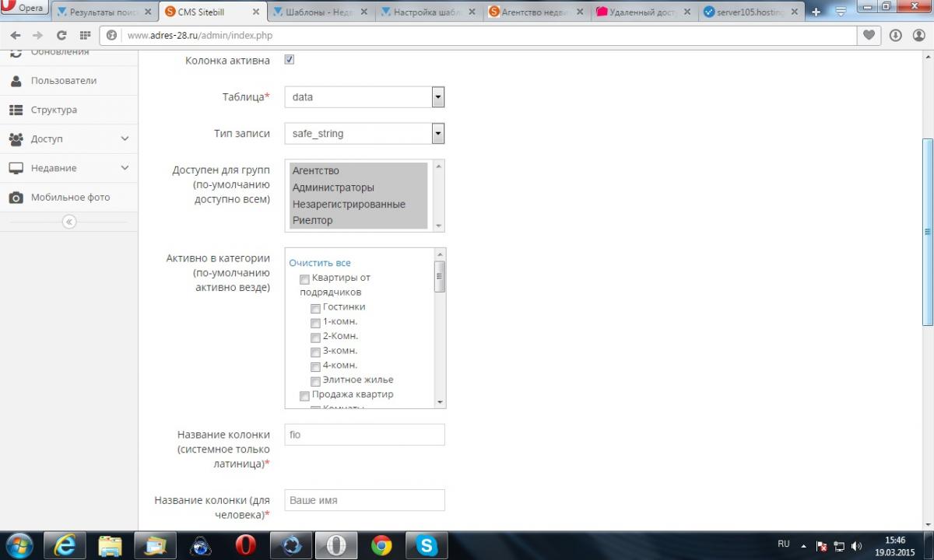The width and height of the screenshot is (934, 560).
Task: Click the page vertical scrollbar thumb
Action: tap(927, 232)
